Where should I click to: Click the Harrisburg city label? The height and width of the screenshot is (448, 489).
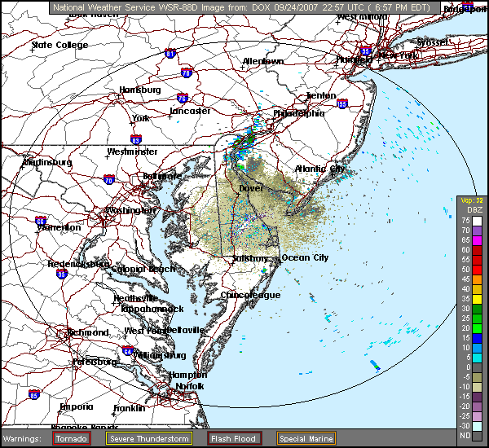click(x=140, y=90)
